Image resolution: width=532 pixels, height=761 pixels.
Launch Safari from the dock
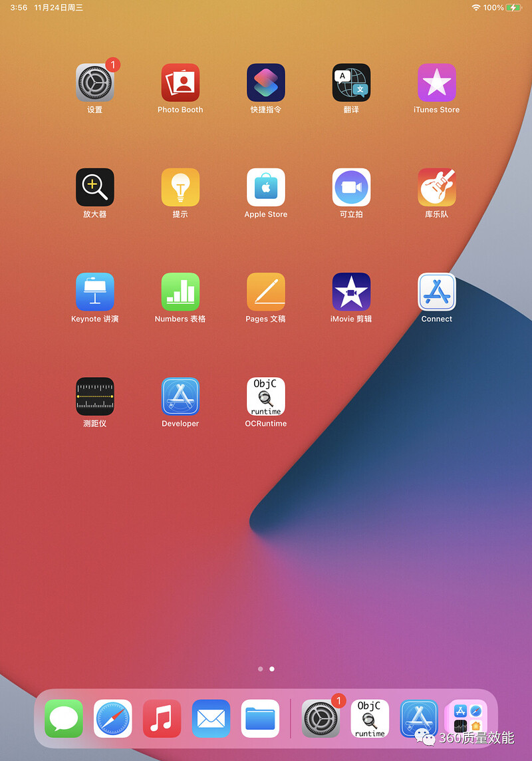(112, 718)
